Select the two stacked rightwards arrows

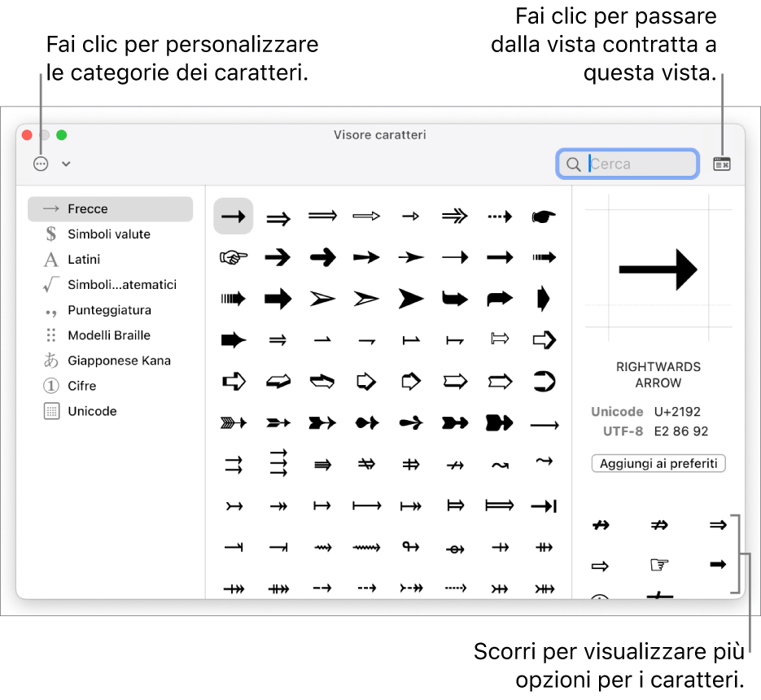click(234, 465)
